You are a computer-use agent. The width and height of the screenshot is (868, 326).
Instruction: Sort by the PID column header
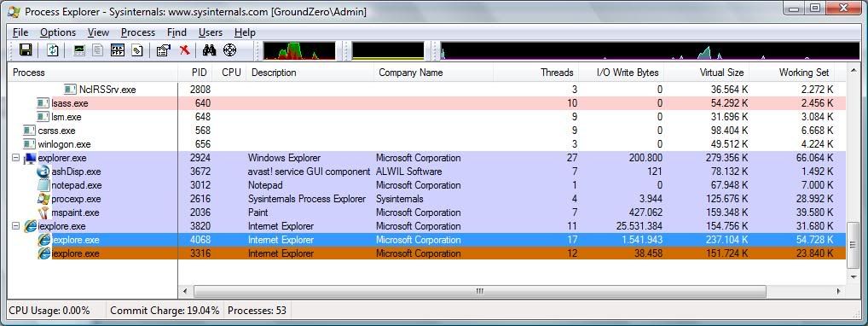195,73
